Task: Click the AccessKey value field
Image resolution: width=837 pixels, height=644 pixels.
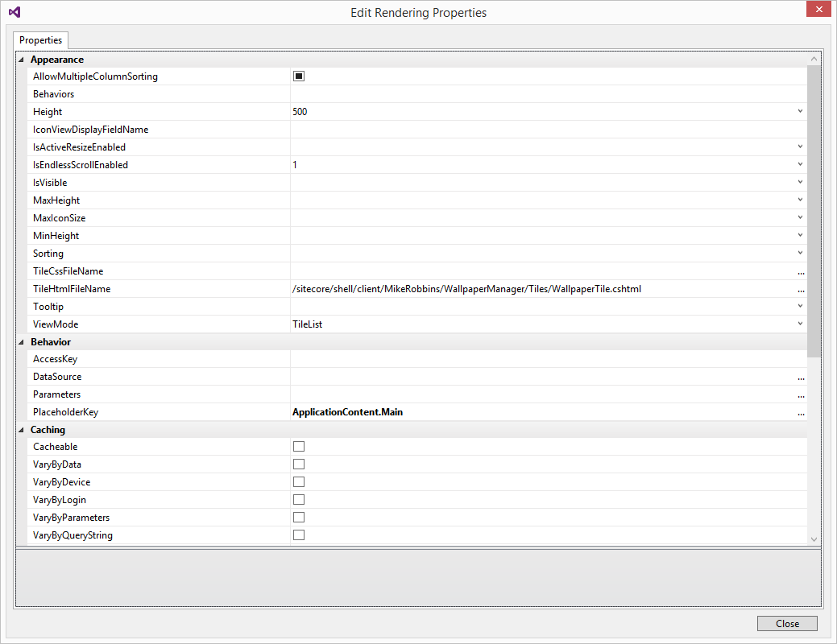Action: [x=549, y=359]
